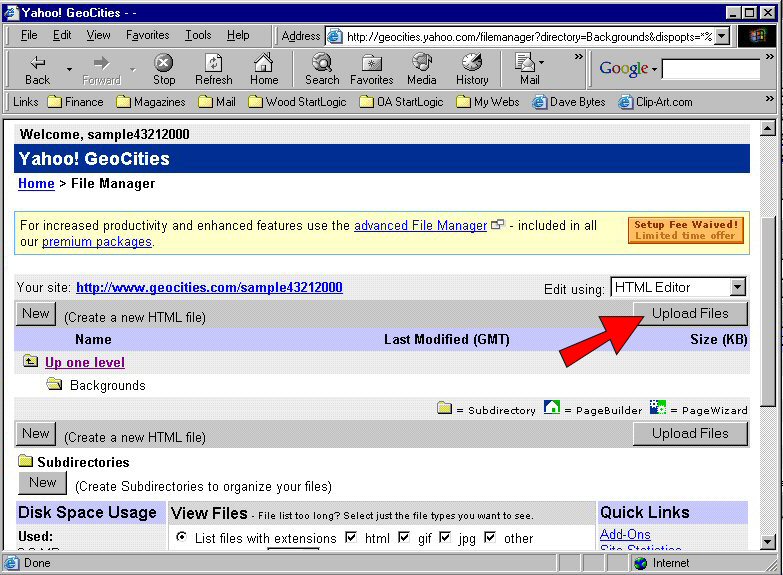783x575 pixels.
Task: Click the upper Upload Files button
Action: [690, 313]
